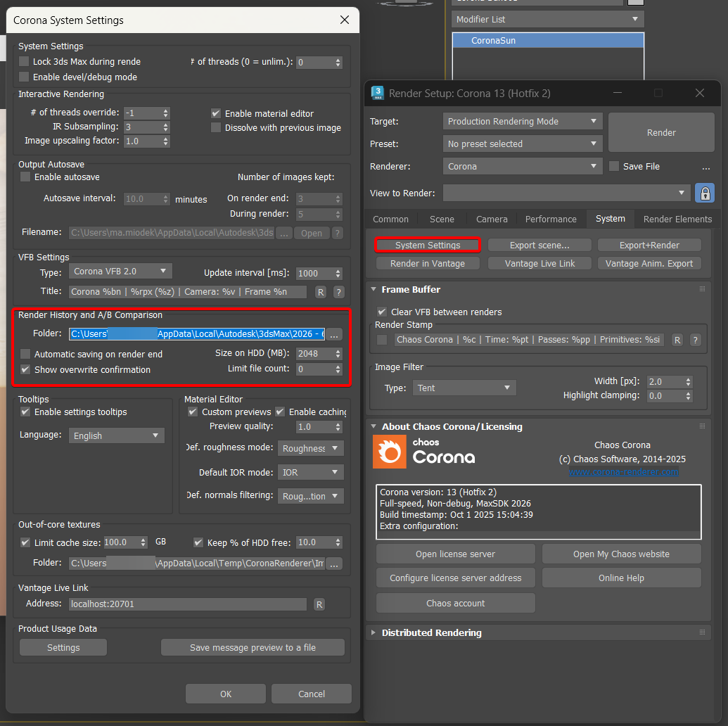728x726 pixels.
Task: Click the R reset icon next to VFB Title
Action: [320, 291]
